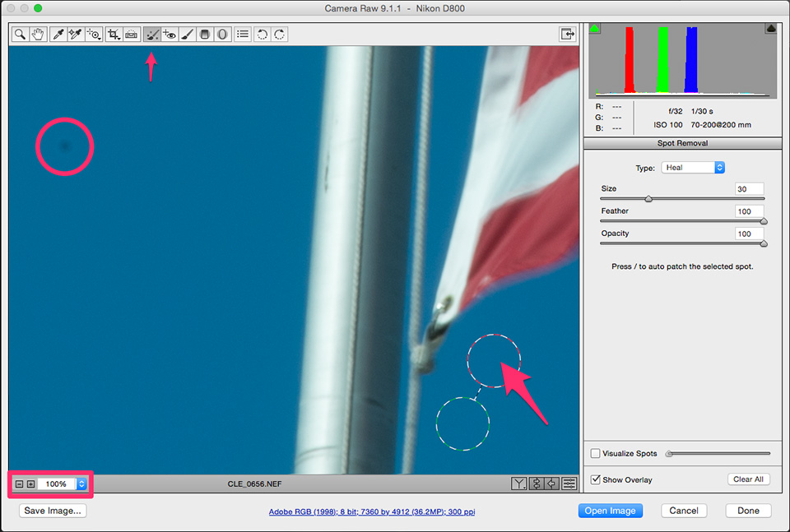Select the Hand tool
This screenshot has width=790, height=532.
point(38,35)
